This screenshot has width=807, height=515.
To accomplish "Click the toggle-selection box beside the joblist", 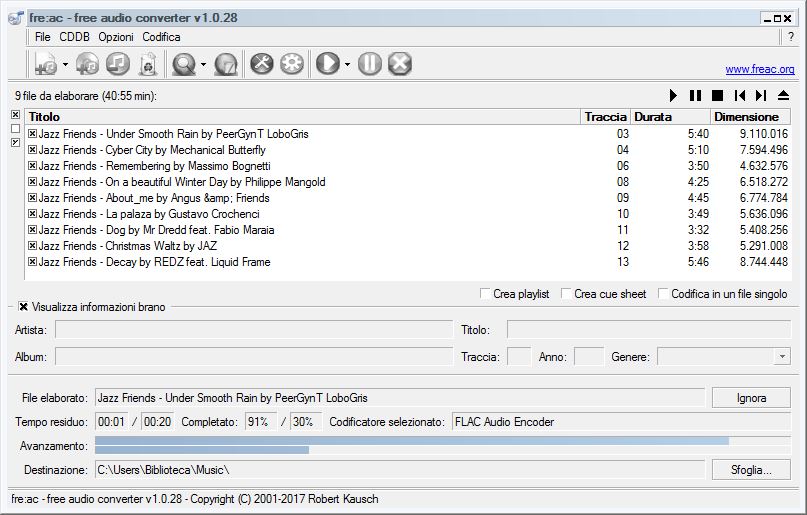I will (15, 143).
